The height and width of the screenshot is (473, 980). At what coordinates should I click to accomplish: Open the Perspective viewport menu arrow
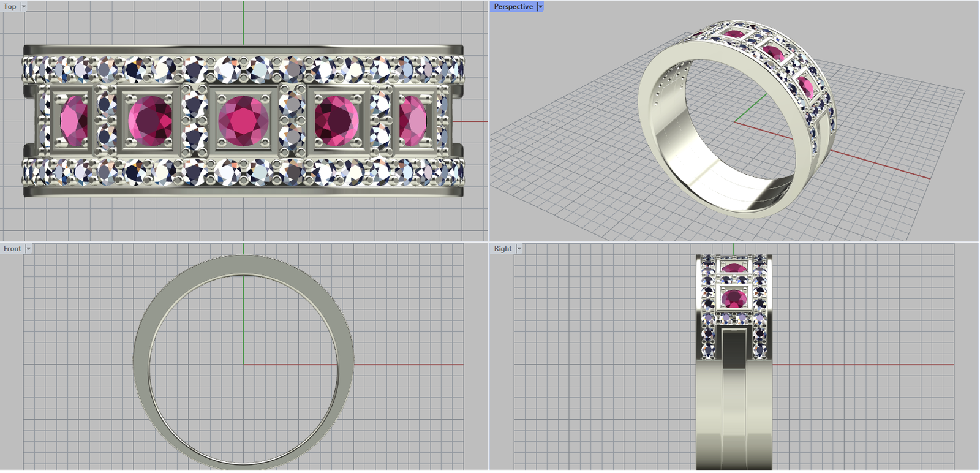540,7
